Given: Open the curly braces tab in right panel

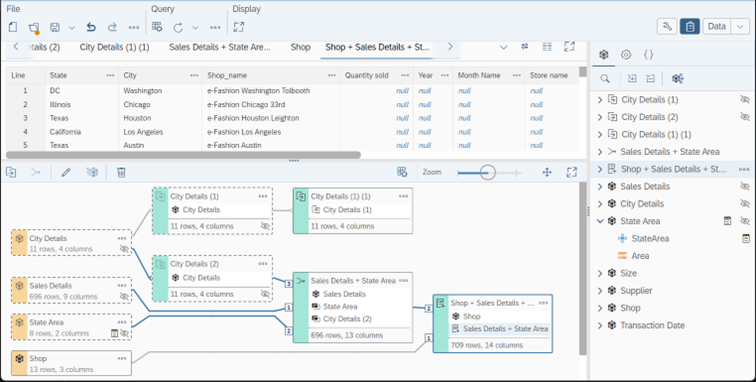Looking at the screenshot, I should coord(648,55).
